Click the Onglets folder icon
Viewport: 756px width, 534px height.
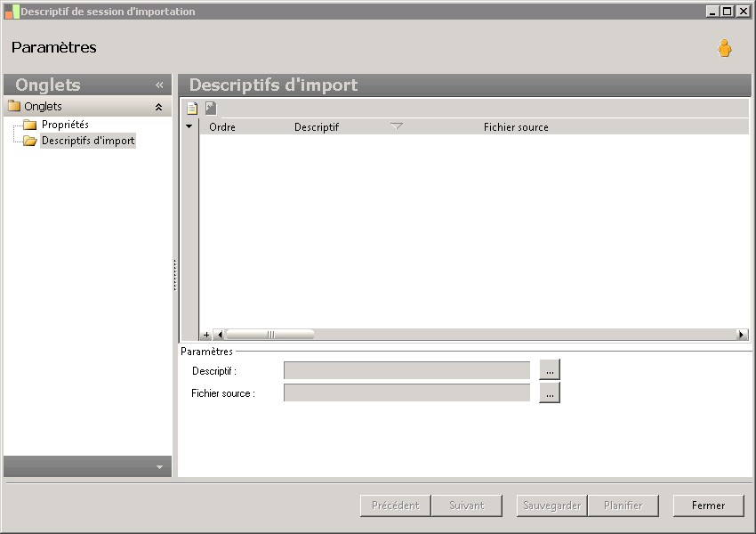point(14,106)
